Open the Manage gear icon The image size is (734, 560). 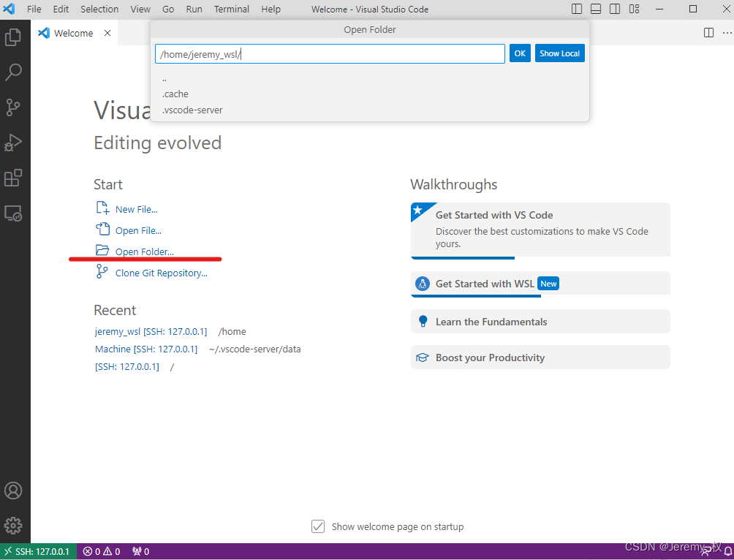pos(13,526)
